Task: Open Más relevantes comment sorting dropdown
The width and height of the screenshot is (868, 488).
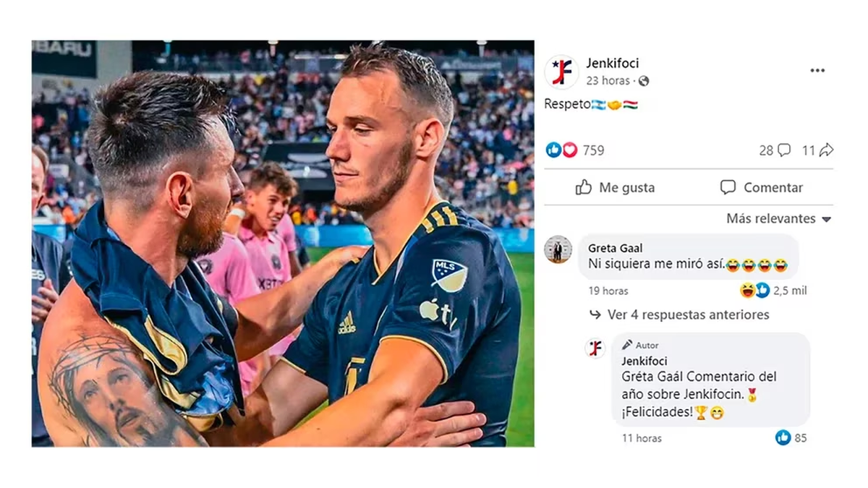Action: click(x=779, y=218)
